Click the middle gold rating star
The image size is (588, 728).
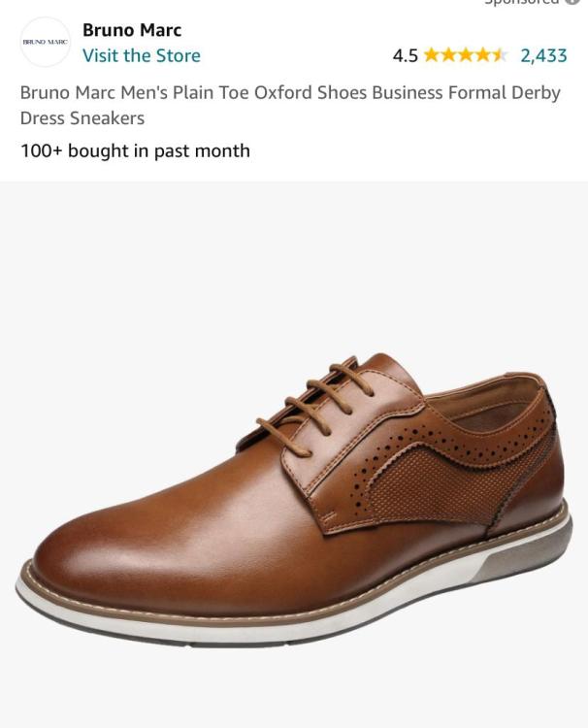tap(466, 55)
